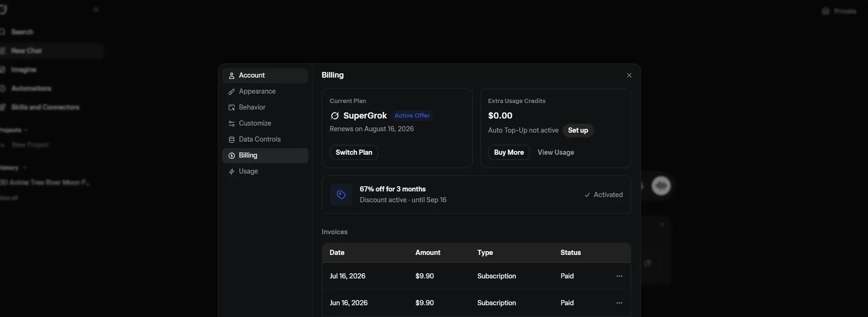The width and height of the screenshot is (868, 317).
Task: Open the View Usage link
Action: click(556, 152)
